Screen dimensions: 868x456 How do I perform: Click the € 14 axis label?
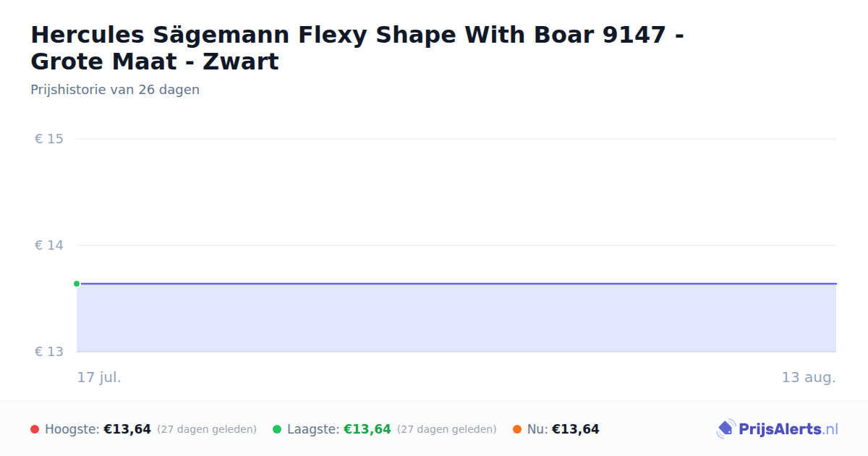(49, 245)
